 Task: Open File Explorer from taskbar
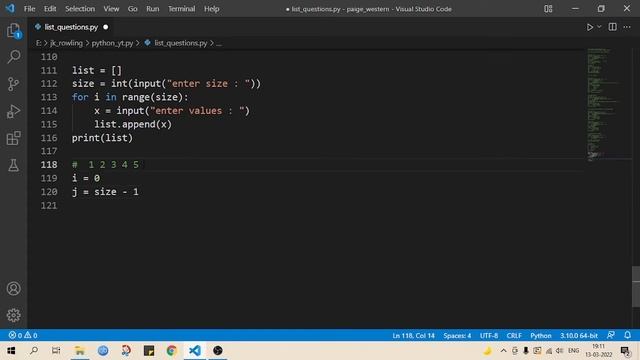[x=80, y=351]
